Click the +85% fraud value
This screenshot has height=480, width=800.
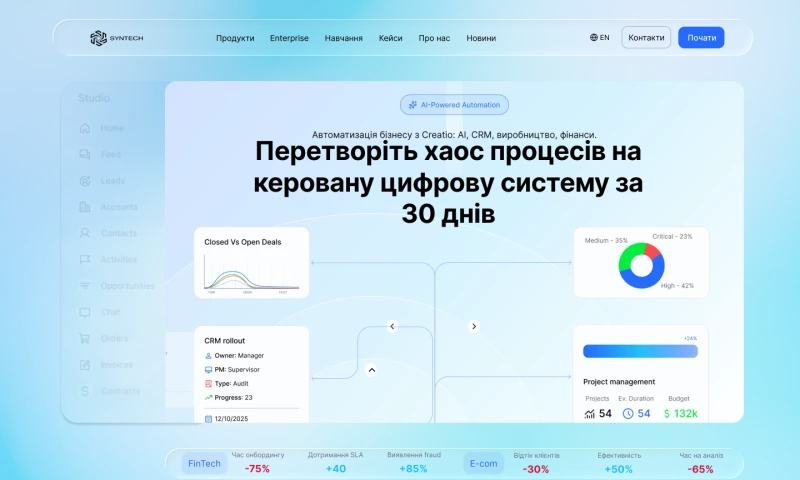[413, 469]
